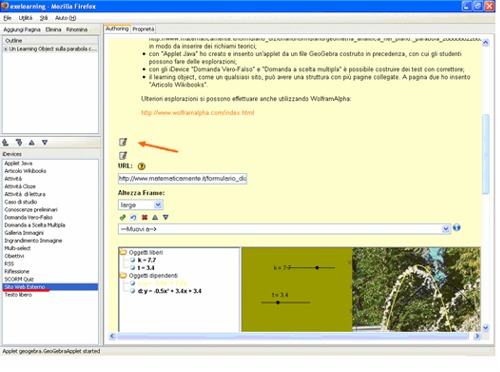
Task: Click the horizontal scrollbar left arrow
Action: pyautogui.click(x=112, y=336)
